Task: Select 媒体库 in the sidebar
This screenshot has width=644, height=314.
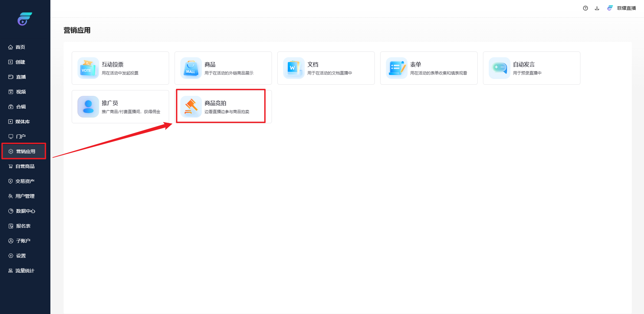Action: click(x=22, y=122)
